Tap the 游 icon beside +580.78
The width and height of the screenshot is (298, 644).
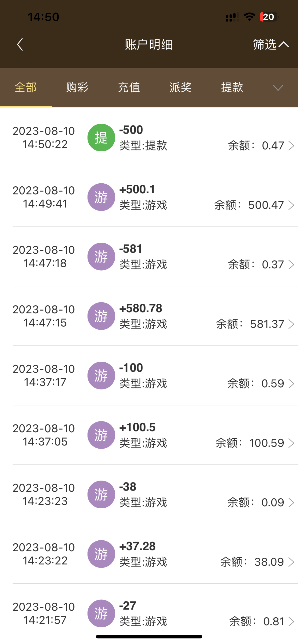pos(101,316)
